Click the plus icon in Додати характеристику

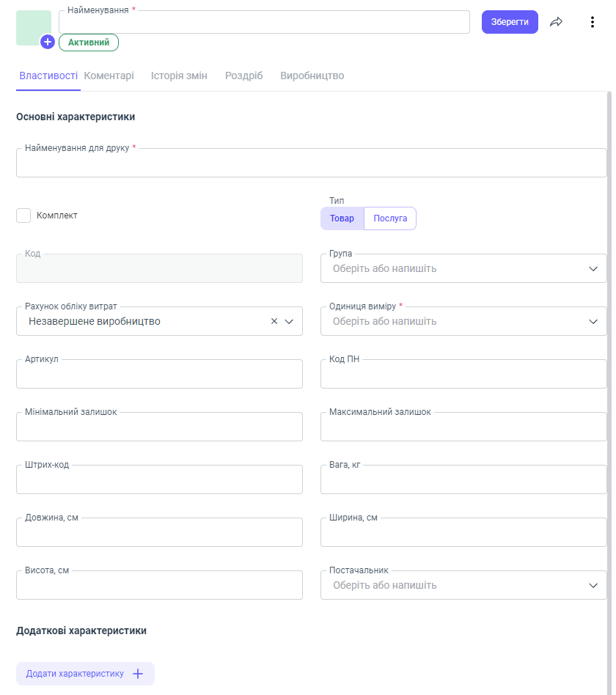pyautogui.click(x=137, y=674)
